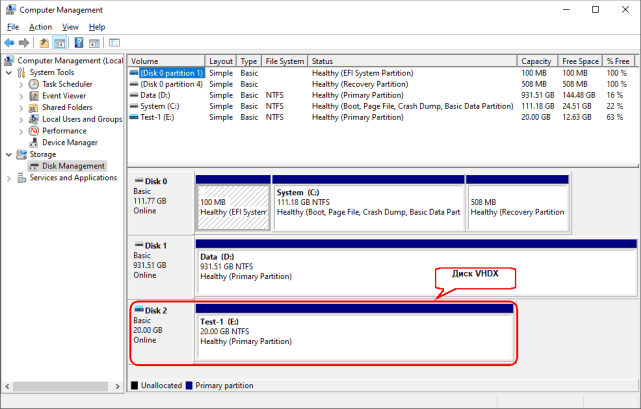Click the Services and Applications icon
The height and width of the screenshot is (409, 641).
coord(21,178)
